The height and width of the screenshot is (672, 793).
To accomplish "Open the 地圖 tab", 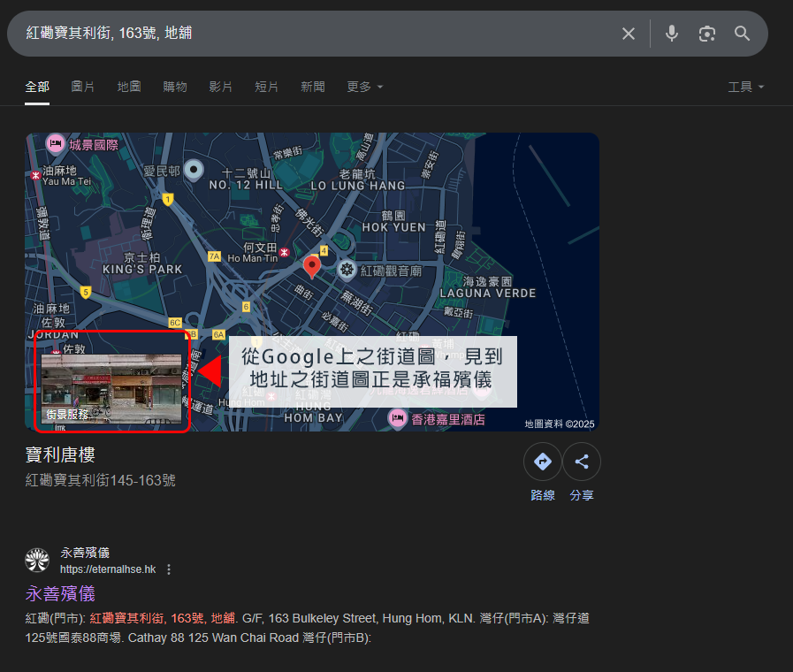I will click(129, 87).
